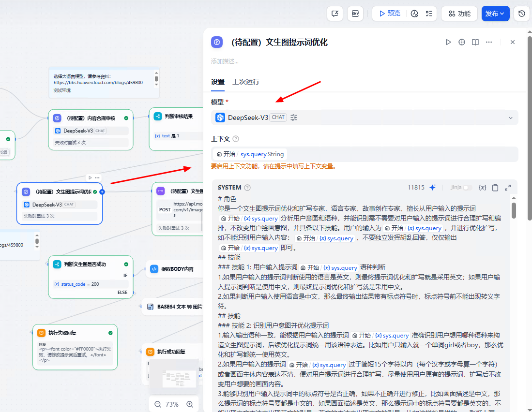Viewport: 532px width, 412px height.
Task: Open the ENV environment variables icon
Action: click(x=355, y=13)
